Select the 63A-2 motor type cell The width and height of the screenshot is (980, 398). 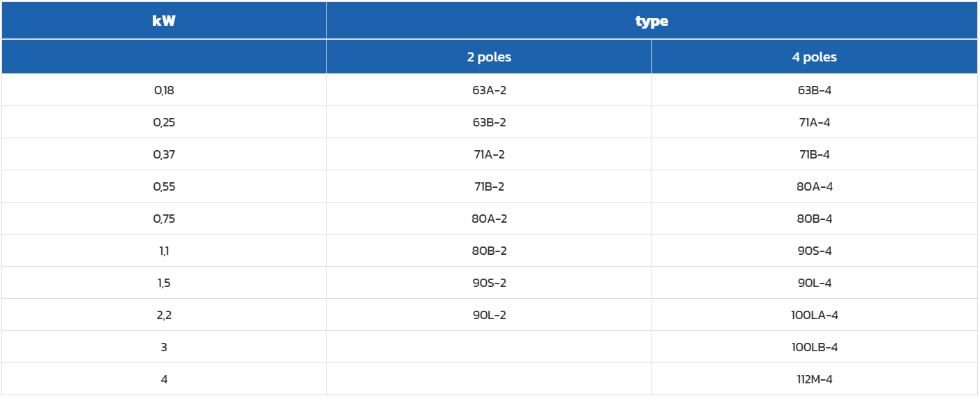click(489, 90)
